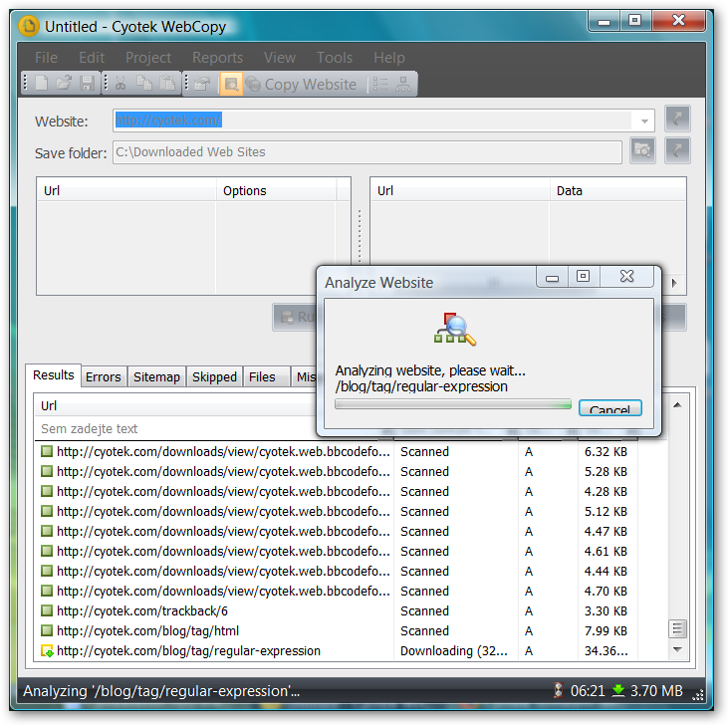This screenshot has height=725, width=728.
Task: Click the Data column header
Action: pyautogui.click(x=617, y=191)
